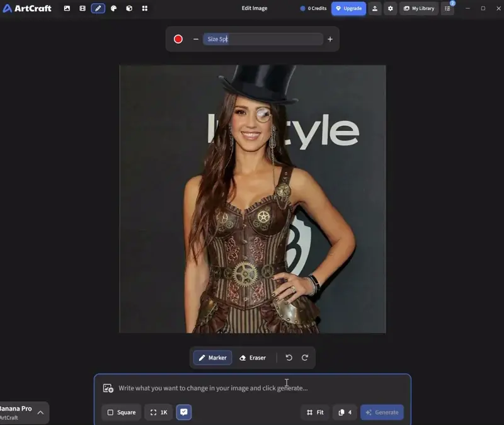Open the four-squares apps grid icon
The width and height of the screenshot is (504, 425).
(145, 8)
